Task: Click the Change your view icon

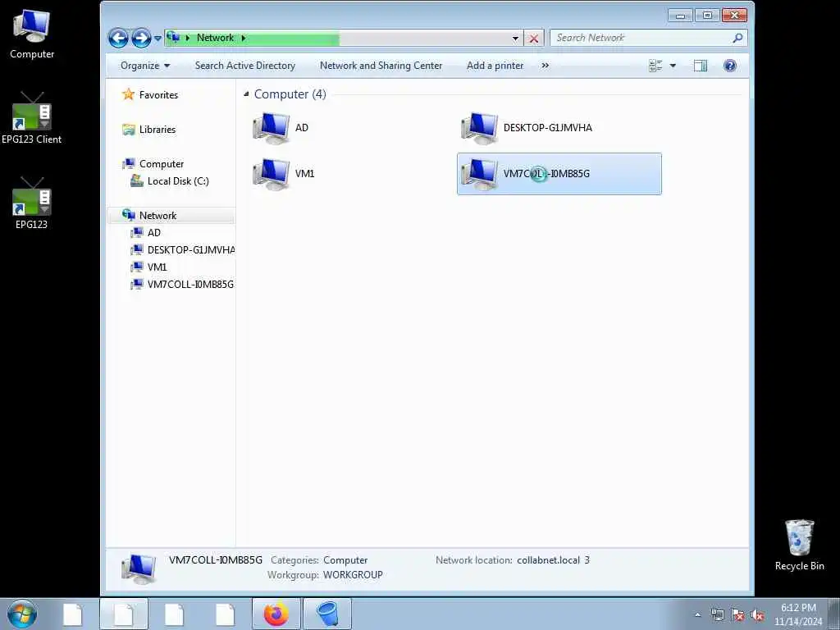Action: click(655, 66)
